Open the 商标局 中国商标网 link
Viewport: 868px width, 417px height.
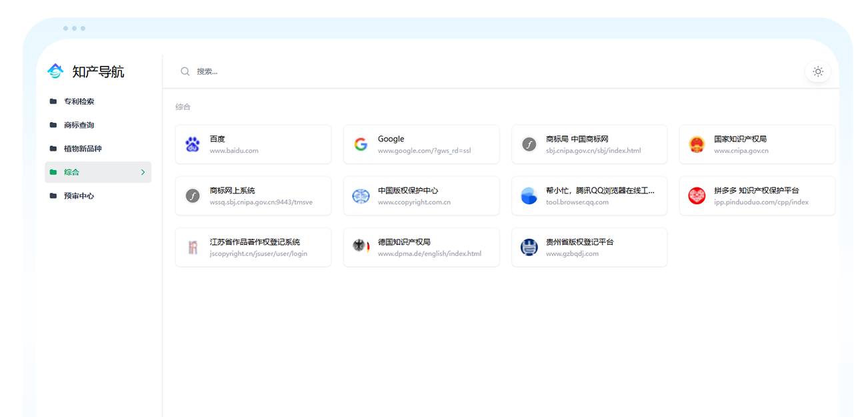pyautogui.click(x=589, y=143)
